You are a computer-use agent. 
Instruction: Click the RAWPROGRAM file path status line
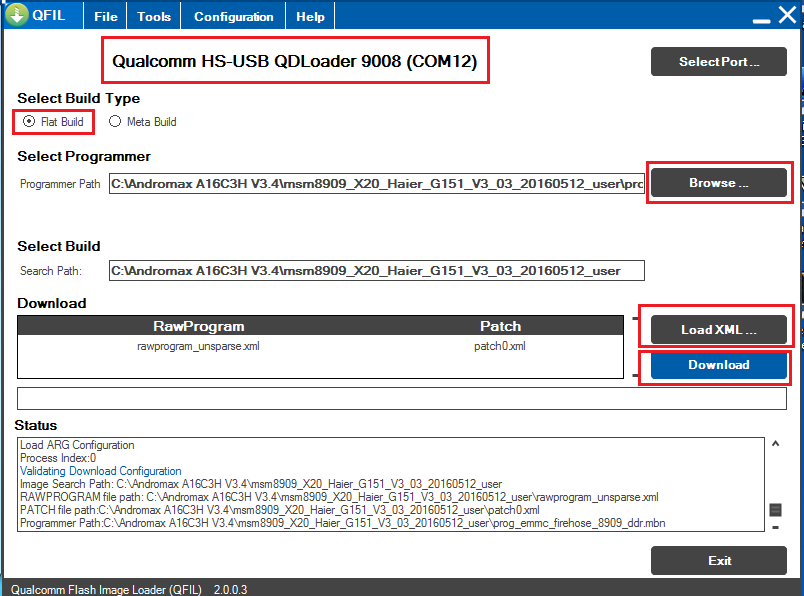click(339, 497)
